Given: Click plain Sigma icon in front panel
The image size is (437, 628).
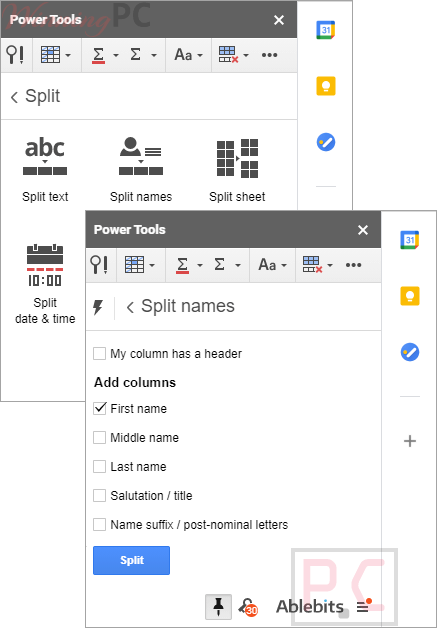Looking at the screenshot, I should tap(220, 264).
